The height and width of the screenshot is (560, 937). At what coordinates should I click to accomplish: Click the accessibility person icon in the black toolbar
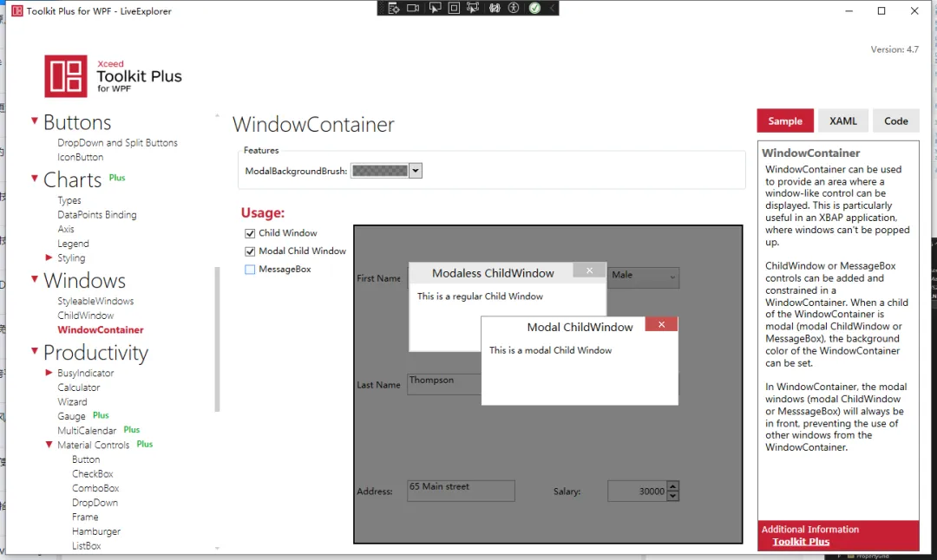coord(514,8)
